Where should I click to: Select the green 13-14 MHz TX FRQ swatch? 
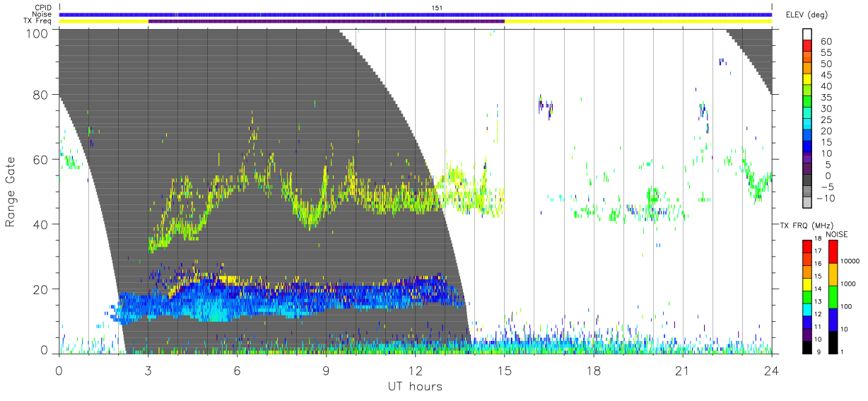coord(807,296)
